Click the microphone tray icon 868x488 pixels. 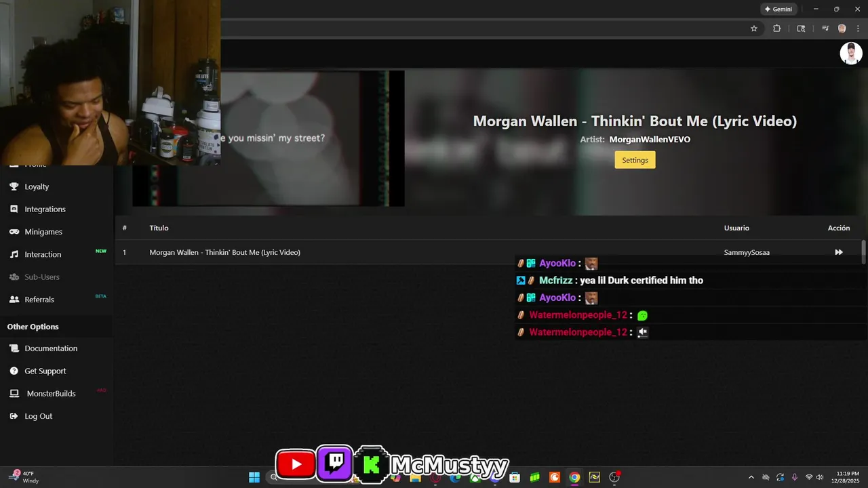[x=794, y=477]
